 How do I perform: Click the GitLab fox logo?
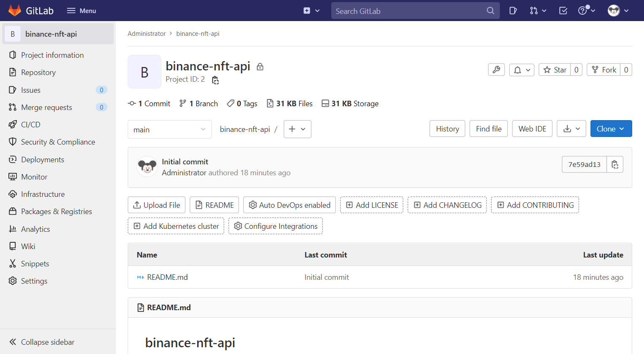[15, 11]
